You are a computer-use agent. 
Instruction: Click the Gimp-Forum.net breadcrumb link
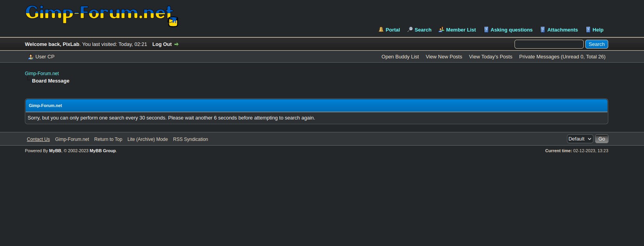tap(42, 74)
